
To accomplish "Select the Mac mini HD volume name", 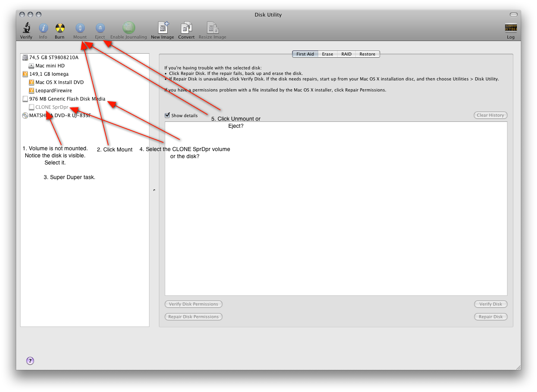I will click(x=50, y=66).
